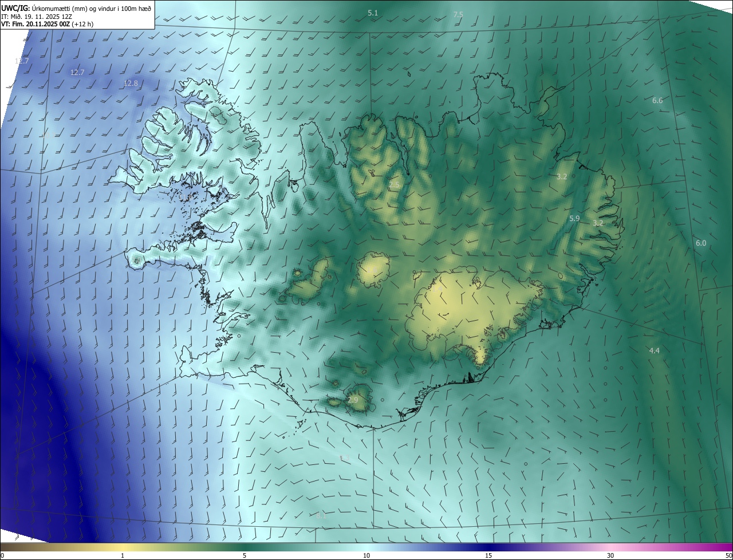Click the 50 tick on color scale

click(728, 555)
